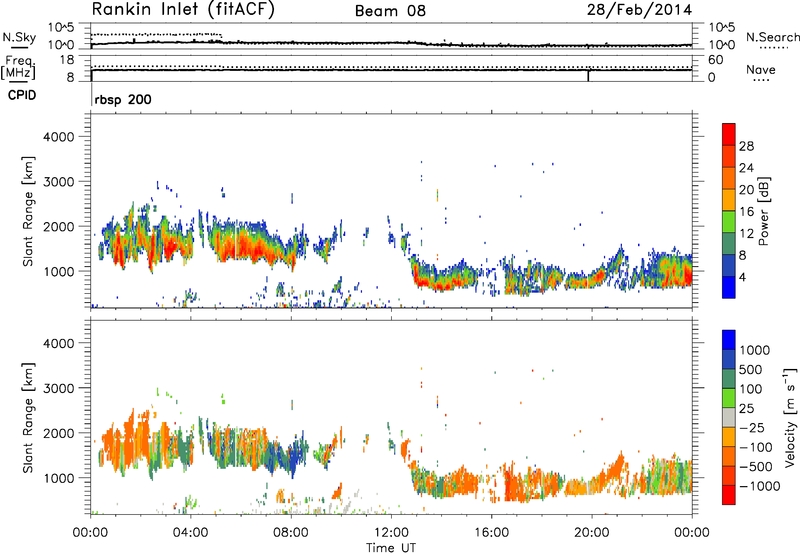Click the '-500' value on Velocity color bar
Screen dimensions: 800x554
click(756, 467)
